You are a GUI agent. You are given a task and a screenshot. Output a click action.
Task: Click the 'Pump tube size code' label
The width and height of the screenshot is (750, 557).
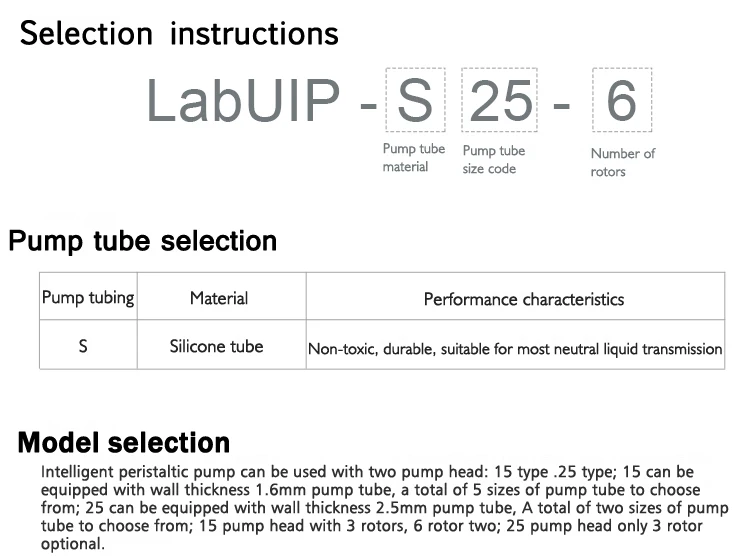pyautogui.click(x=494, y=159)
